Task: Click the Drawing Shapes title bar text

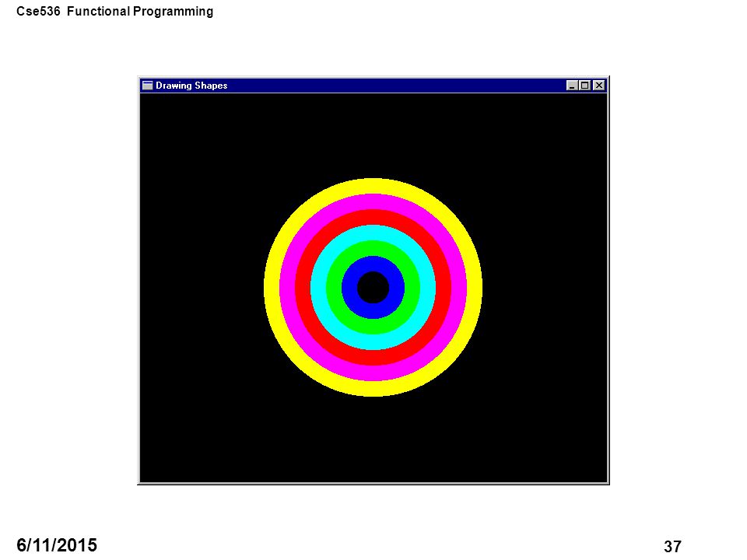Action: coord(191,86)
